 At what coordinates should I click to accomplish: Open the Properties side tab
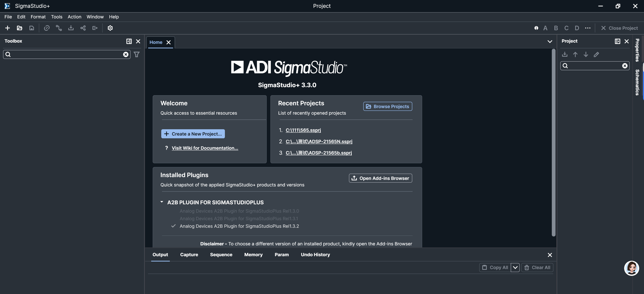(x=637, y=50)
